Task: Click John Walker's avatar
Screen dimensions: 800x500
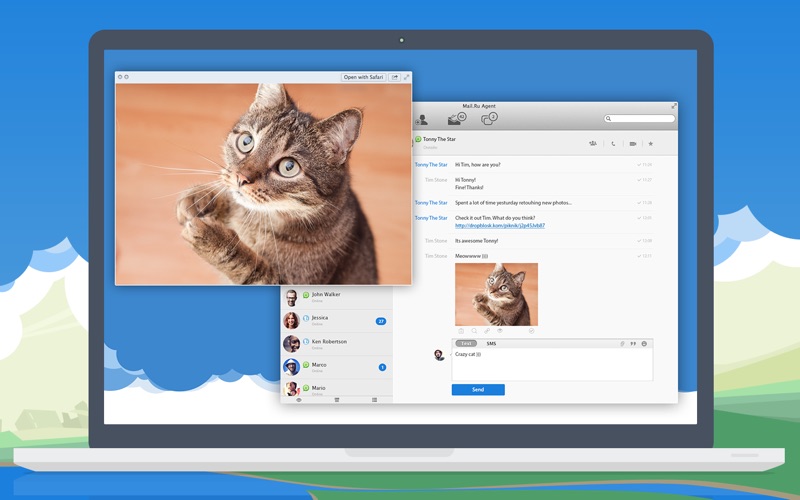Action: (x=291, y=297)
